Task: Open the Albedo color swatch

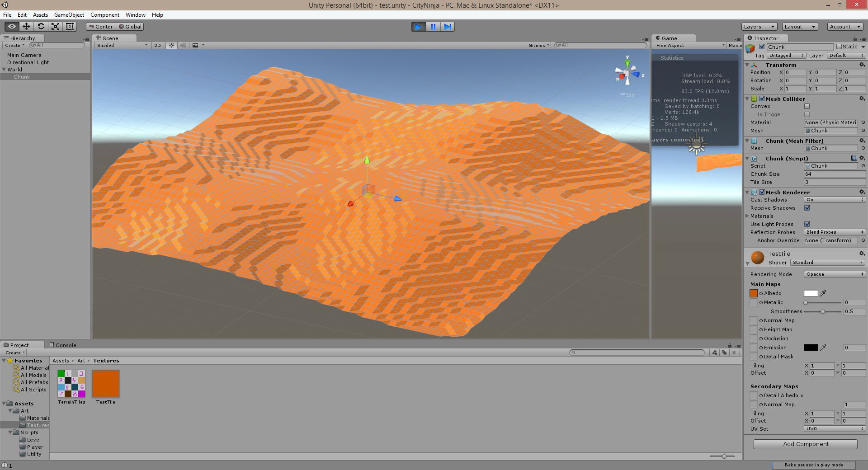Action: pos(811,293)
